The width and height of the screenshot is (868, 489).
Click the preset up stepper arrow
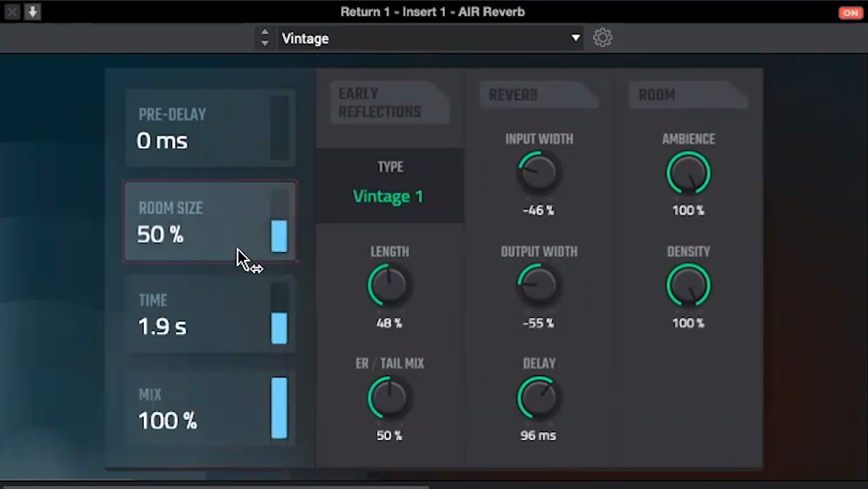(x=265, y=33)
